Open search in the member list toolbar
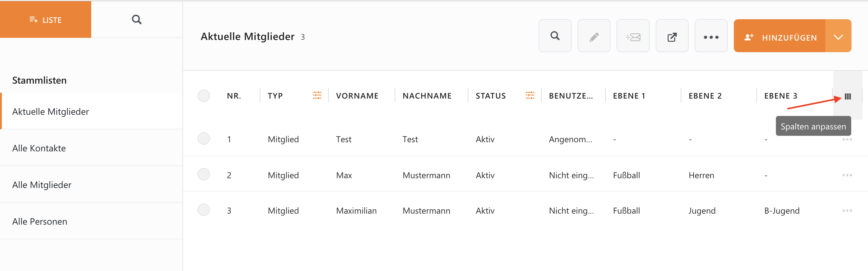This screenshot has height=271, width=868. [x=555, y=36]
